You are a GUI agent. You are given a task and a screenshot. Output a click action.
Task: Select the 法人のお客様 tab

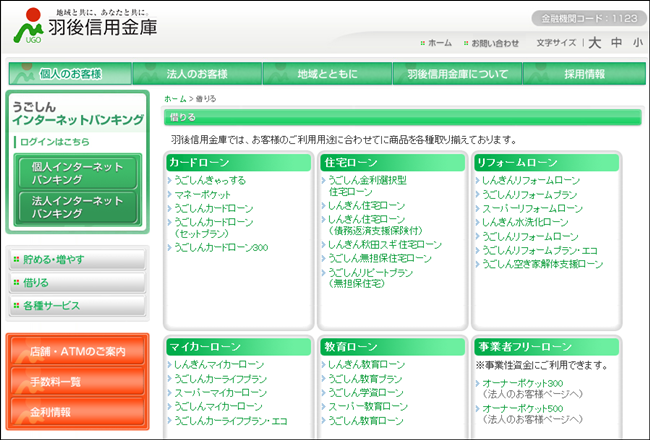tap(197, 74)
